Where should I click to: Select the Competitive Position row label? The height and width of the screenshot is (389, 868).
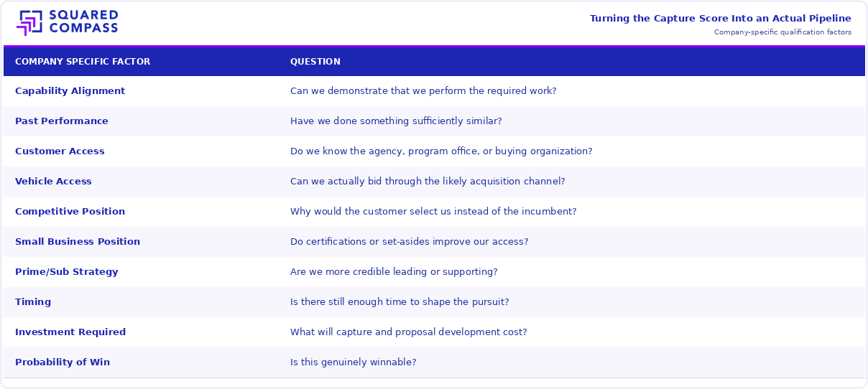[x=70, y=212]
